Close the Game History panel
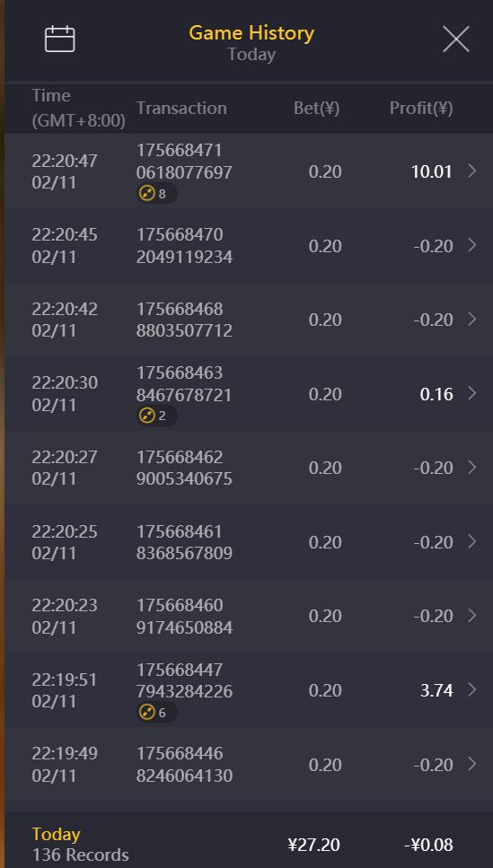493x868 pixels. point(456,39)
